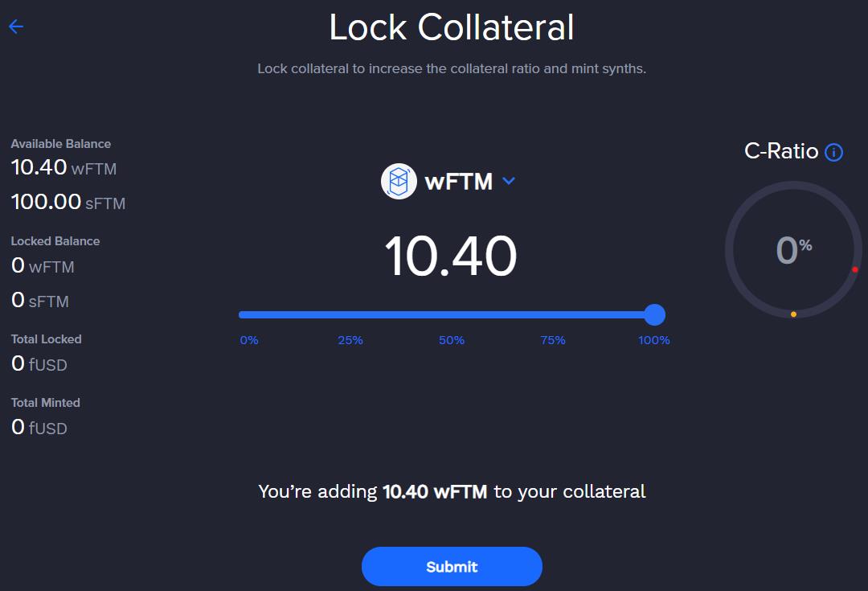Click the available 100.00 sFTM balance

(x=68, y=202)
